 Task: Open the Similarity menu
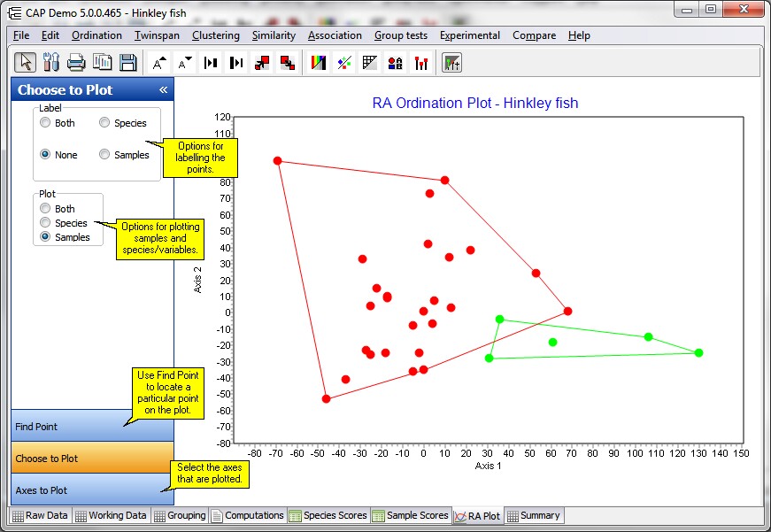pyautogui.click(x=274, y=35)
